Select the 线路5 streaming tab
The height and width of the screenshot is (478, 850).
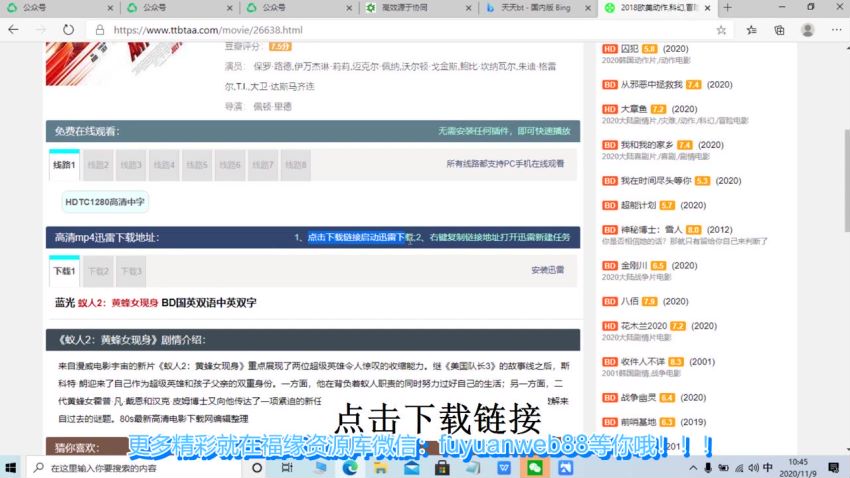197,165
